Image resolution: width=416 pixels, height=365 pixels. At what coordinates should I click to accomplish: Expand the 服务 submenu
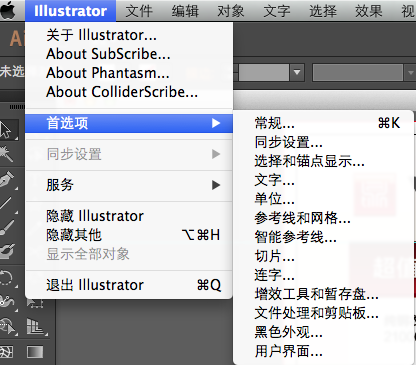(129, 185)
